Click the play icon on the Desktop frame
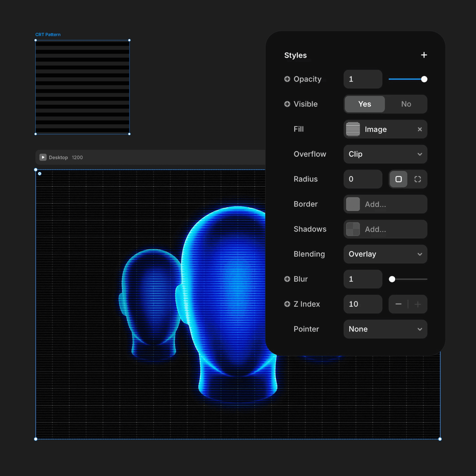 tap(43, 157)
